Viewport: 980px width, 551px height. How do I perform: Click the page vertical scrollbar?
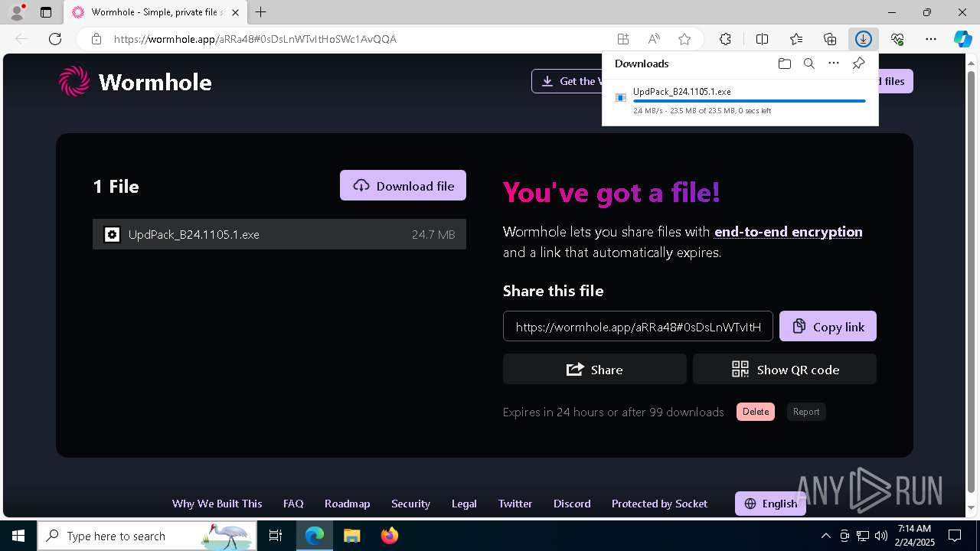[972, 283]
